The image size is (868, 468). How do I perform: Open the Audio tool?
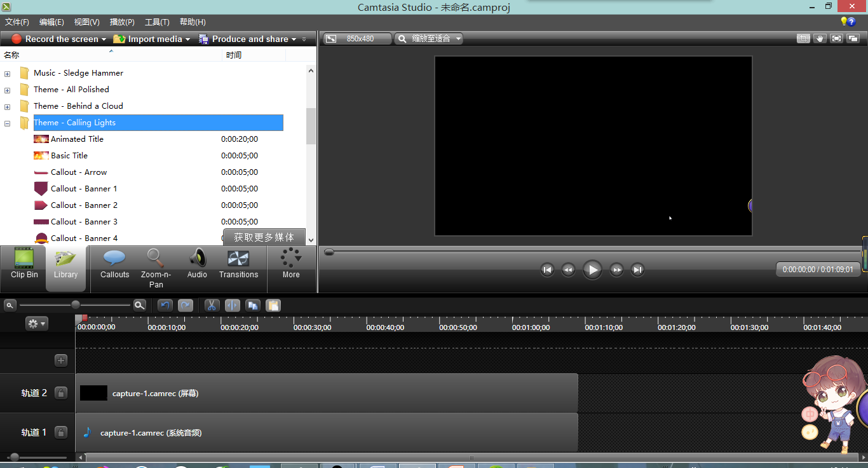[x=197, y=264]
